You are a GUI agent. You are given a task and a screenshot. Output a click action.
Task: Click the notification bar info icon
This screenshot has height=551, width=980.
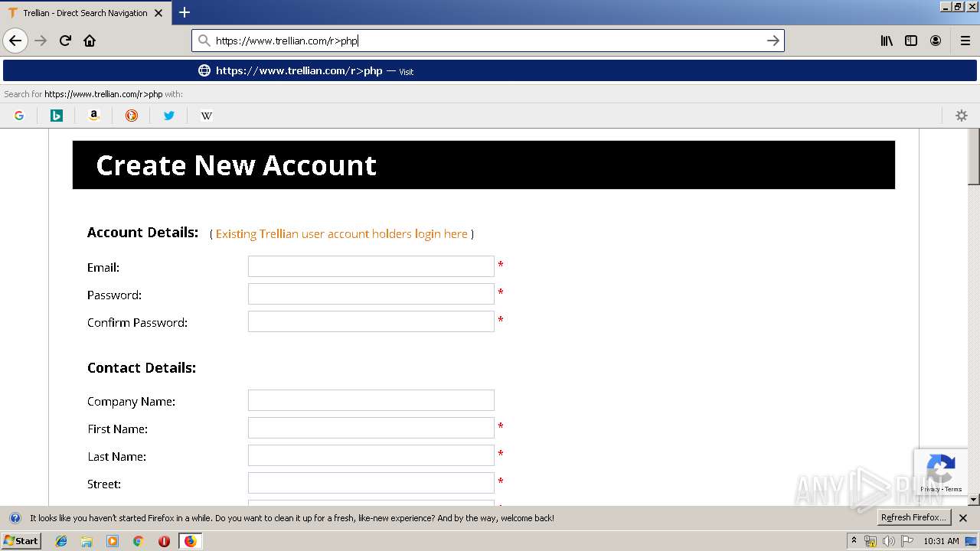(x=15, y=518)
